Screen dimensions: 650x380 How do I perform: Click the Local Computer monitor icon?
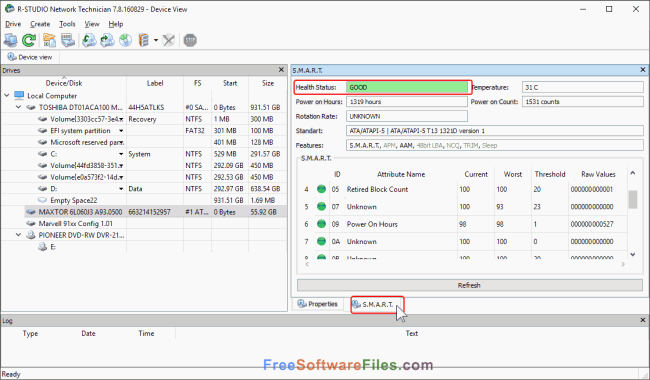tap(19, 96)
